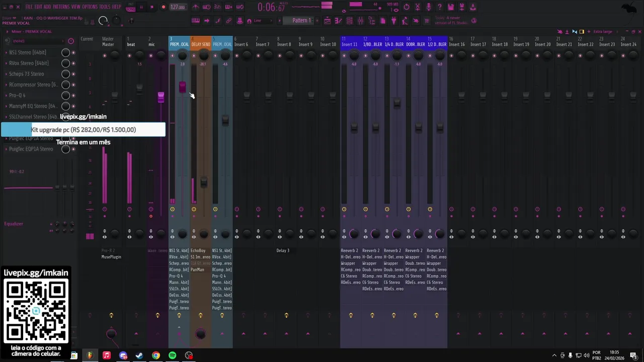This screenshot has width=644, height=362.
Task: Open the bottom PuigTec EQP1A Stereo slot
Action: 31,149
